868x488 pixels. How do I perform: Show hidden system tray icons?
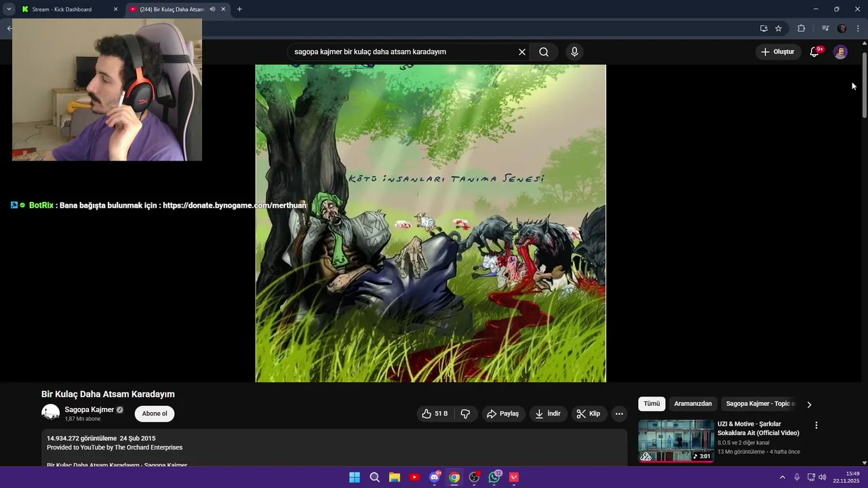(x=782, y=477)
